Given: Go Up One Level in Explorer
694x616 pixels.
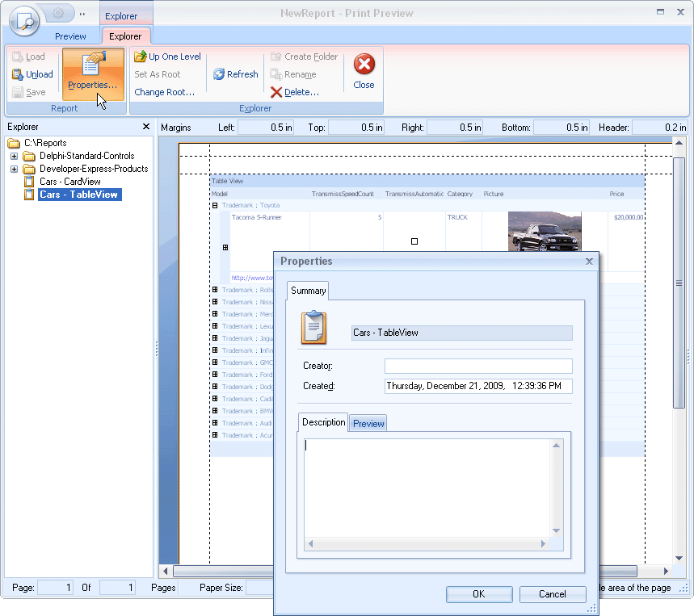Looking at the screenshot, I should tap(167, 57).
